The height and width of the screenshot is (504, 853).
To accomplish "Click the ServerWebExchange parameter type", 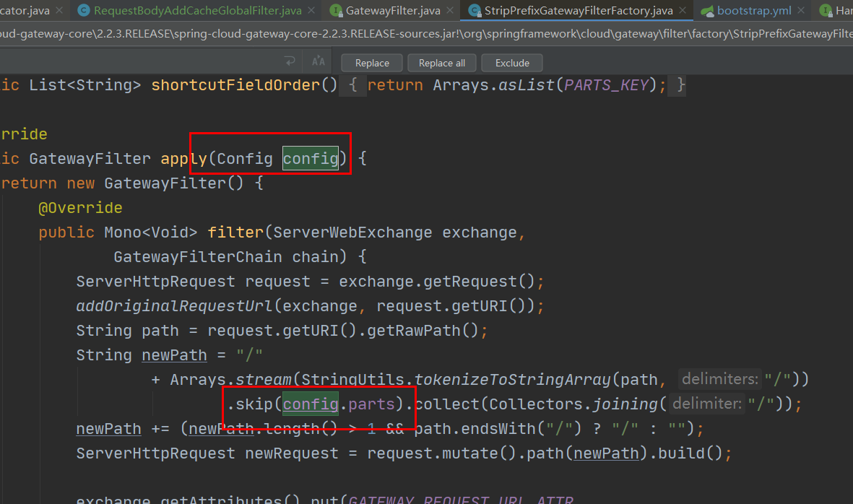I will pyautogui.click(x=352, y=233).
